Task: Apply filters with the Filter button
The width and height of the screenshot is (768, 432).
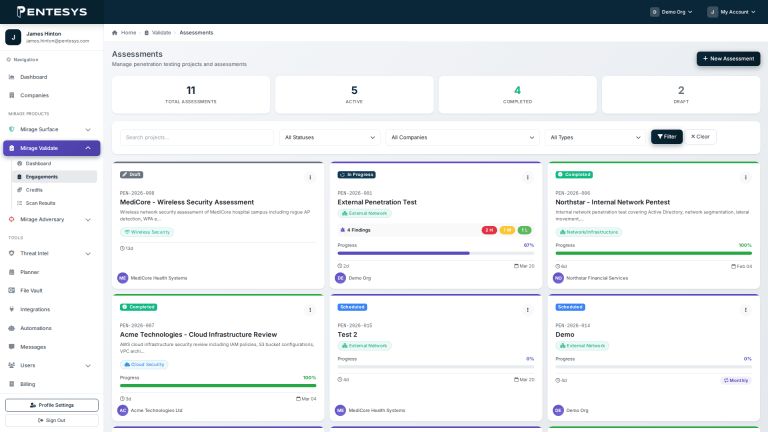Action: coord(667,137)
